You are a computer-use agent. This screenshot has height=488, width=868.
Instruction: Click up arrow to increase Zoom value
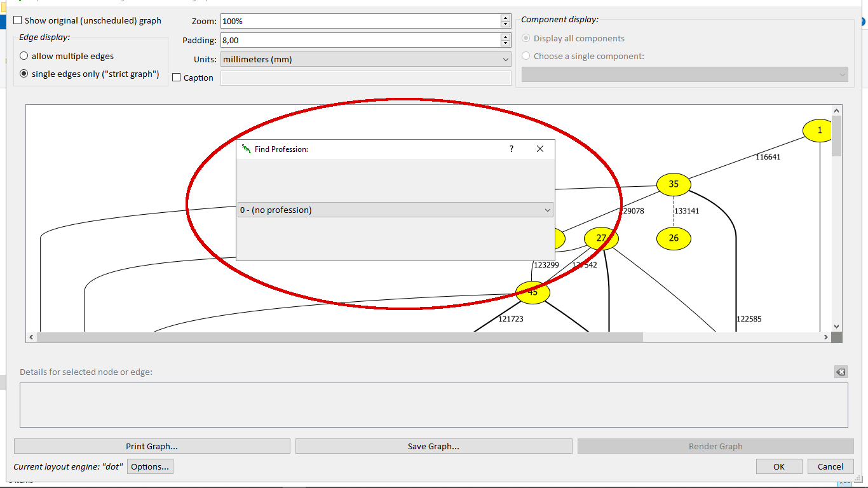(505, 17)
